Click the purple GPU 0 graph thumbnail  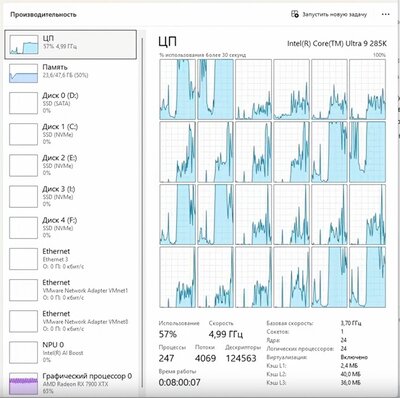23,383
